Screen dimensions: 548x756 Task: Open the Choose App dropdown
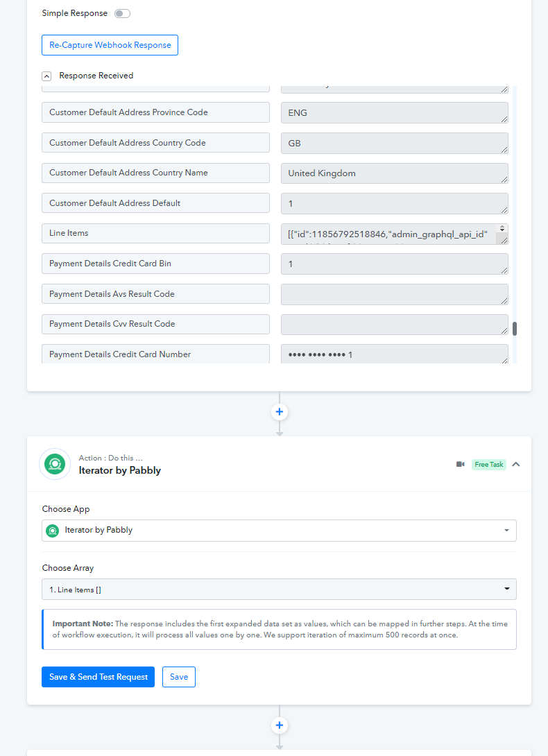click(x=279, y=531)
